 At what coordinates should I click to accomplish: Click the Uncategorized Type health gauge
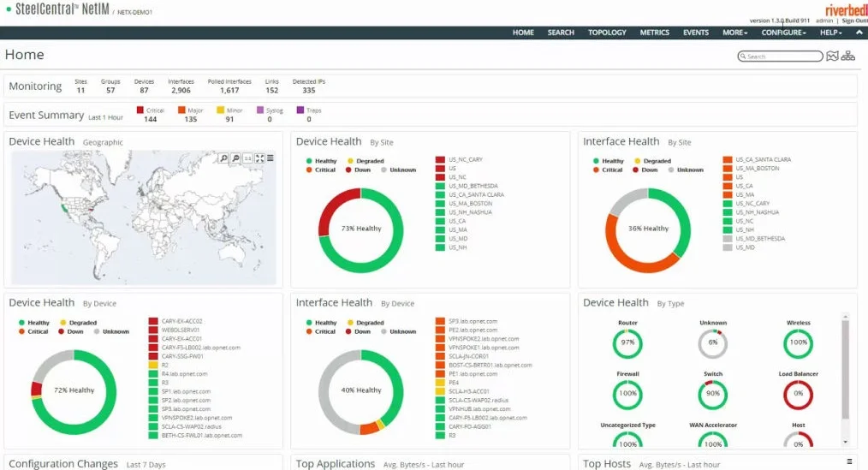(x=627, y=440)
